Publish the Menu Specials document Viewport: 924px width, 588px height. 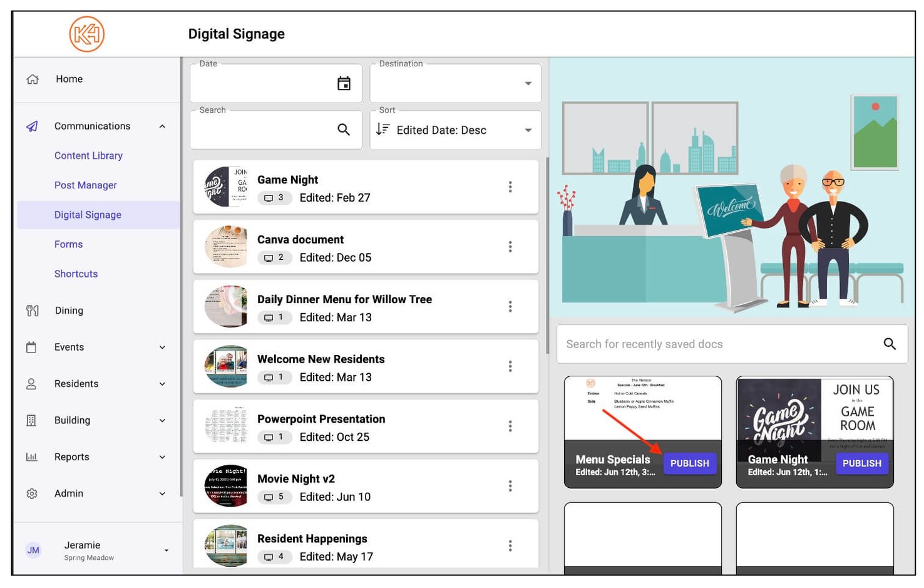coord(689,463)
